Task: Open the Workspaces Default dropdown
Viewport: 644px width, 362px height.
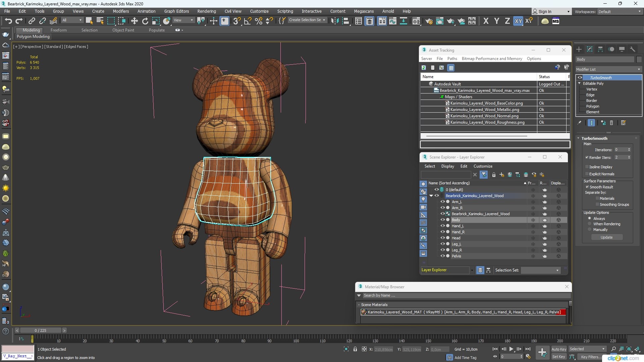Action: 620,12
